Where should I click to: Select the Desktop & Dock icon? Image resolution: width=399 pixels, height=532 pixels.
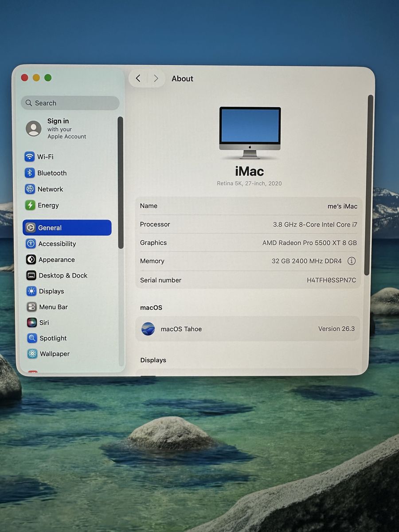click(31, 275)
